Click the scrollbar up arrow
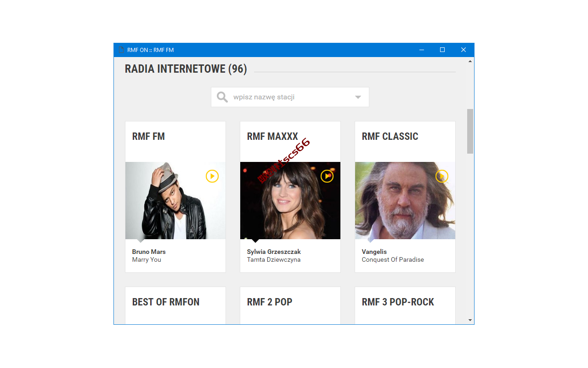Image resolution: width=588 pixels, height=368 pixels. click(x=470, y=61)
